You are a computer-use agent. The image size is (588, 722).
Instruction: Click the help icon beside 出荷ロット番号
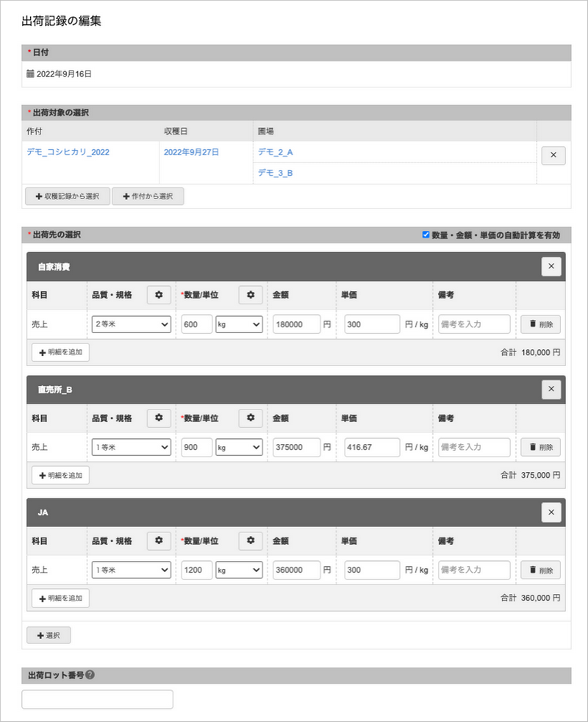[90, 675]
